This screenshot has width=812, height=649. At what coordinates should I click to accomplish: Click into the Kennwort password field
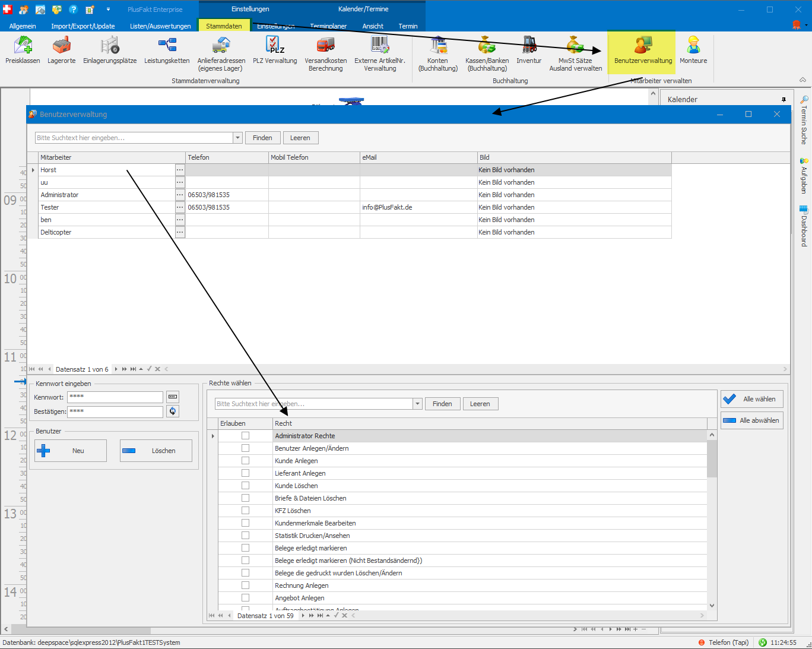115,397
